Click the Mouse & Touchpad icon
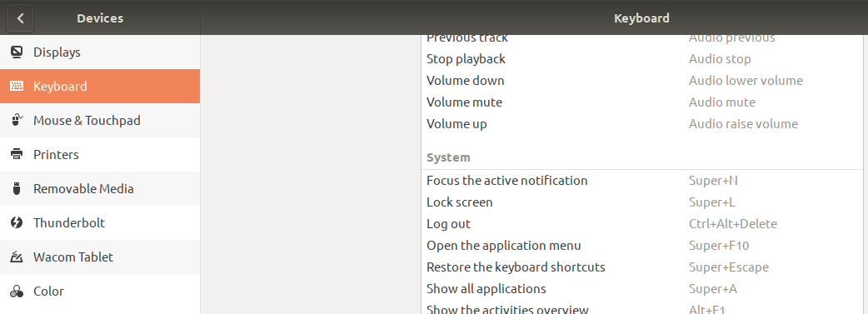 17,120
